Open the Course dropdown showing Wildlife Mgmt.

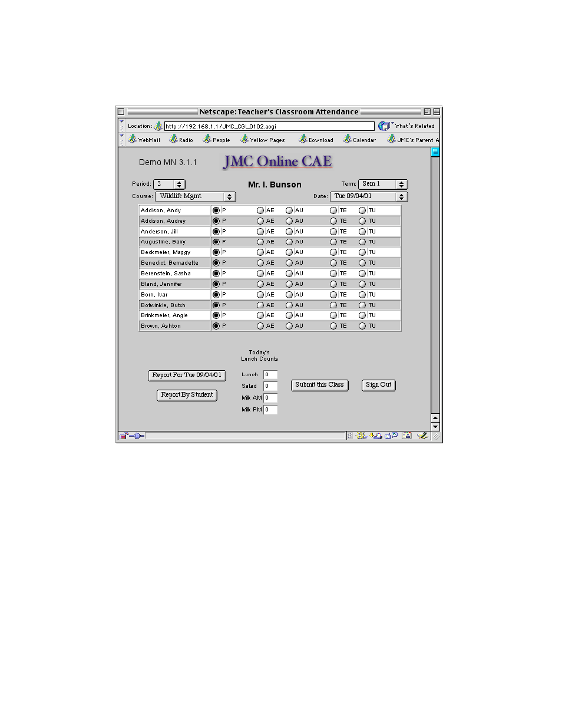click(x=196, y=197)
